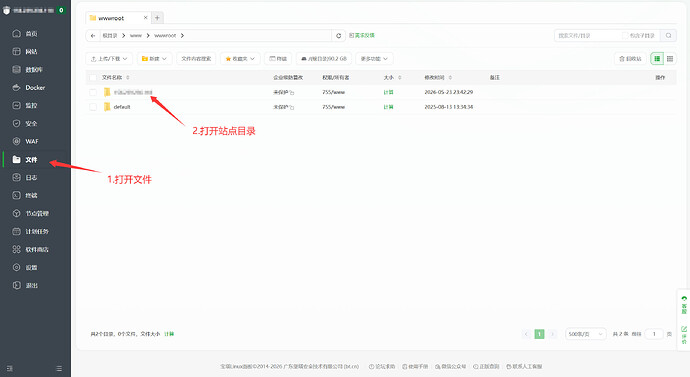
Task: Calculate size of first folder row
Action: (388, 92)
